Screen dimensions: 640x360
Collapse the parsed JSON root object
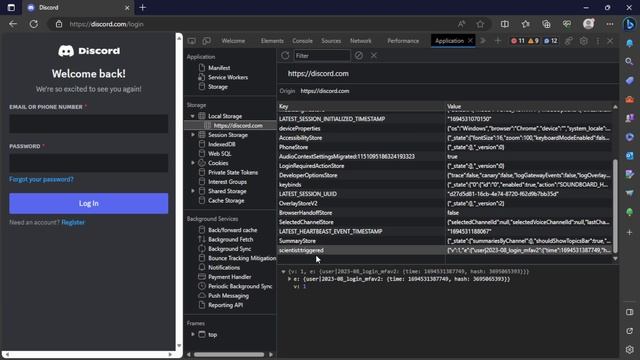pos(283,271)
